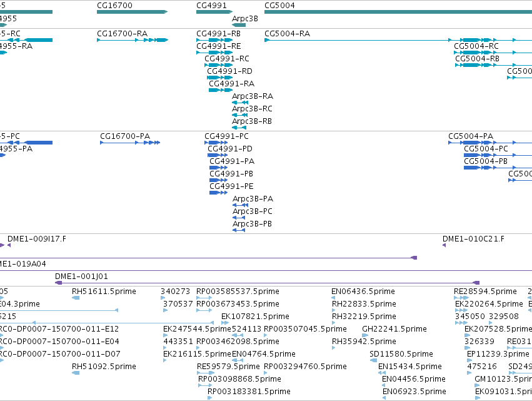Viewport: 532px width, 401px height.
Task: Open EST RP003183381.5prime
Action: (x=209, y=398)
